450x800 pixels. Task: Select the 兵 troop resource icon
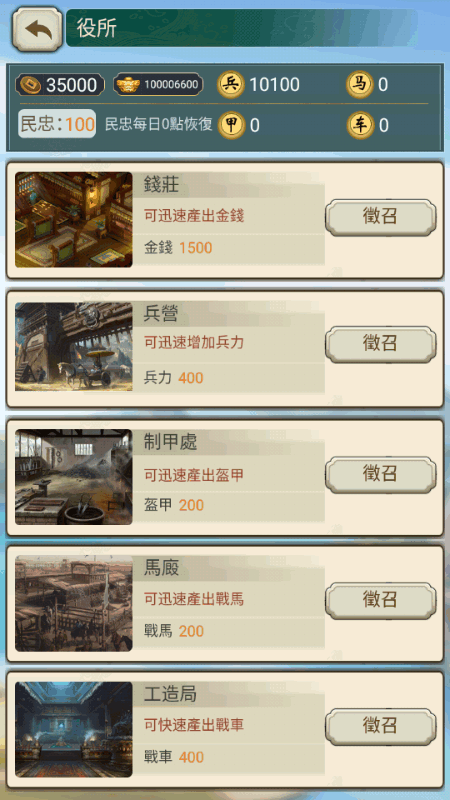[x=231, y=84]
